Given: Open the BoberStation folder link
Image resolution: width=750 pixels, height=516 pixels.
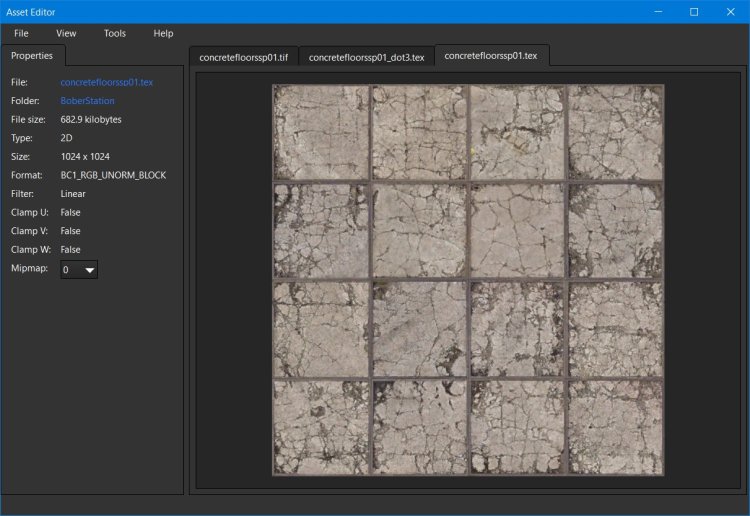Looking at the screenshot, I should (x=87, y=101).
